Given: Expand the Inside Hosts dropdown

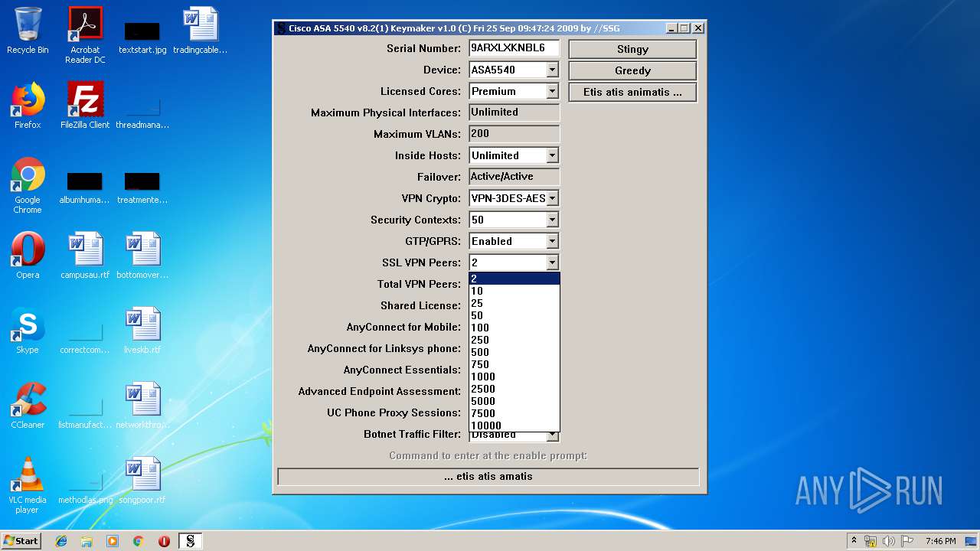Looking at the screenshot, I should tap(552, 155).
